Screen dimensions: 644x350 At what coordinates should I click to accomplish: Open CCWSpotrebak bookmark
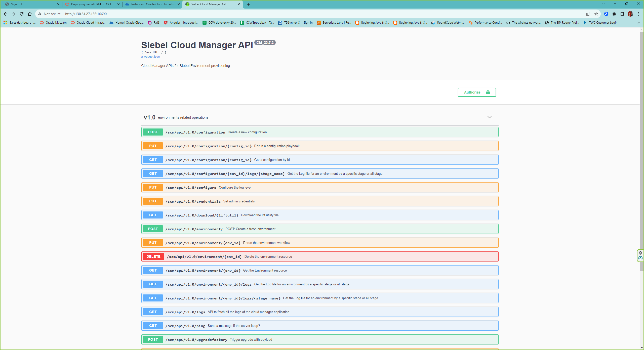click(257, 23)
